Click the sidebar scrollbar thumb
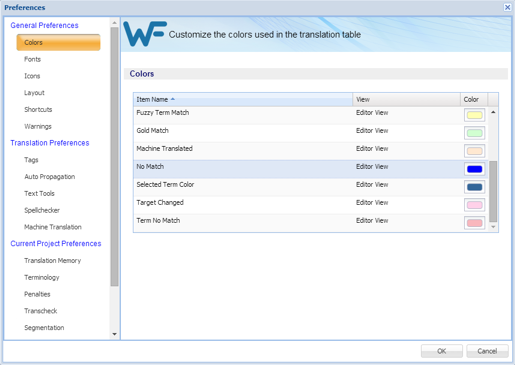This screenshot has height=365, width=515. tap(114, 157)
